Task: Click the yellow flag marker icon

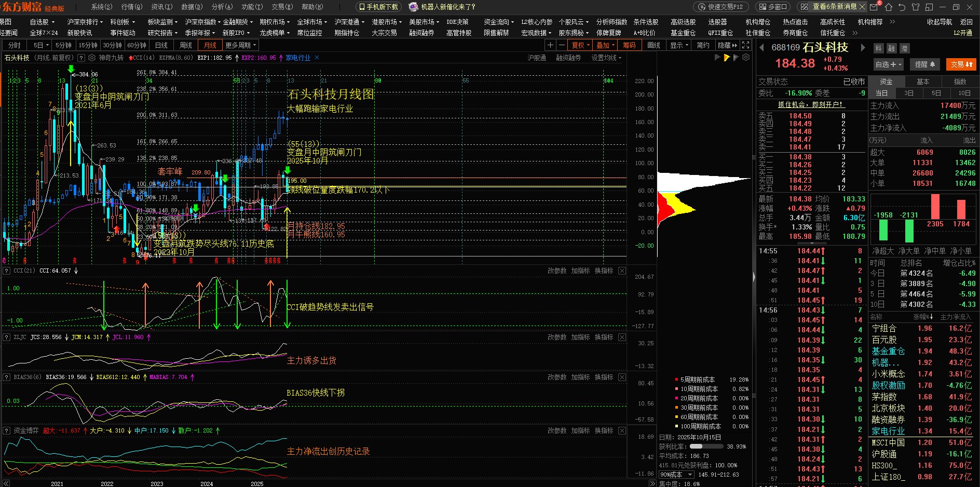Action: 727,58
